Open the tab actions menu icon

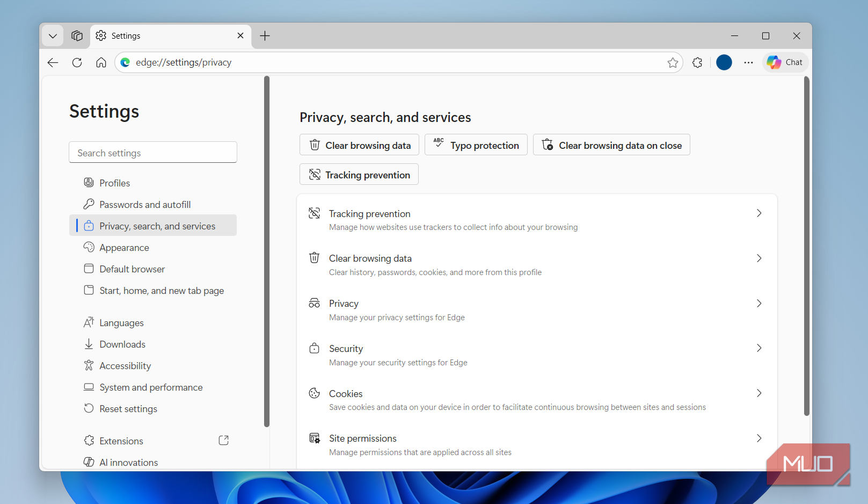pyautogui.click(x=77, y=36)
